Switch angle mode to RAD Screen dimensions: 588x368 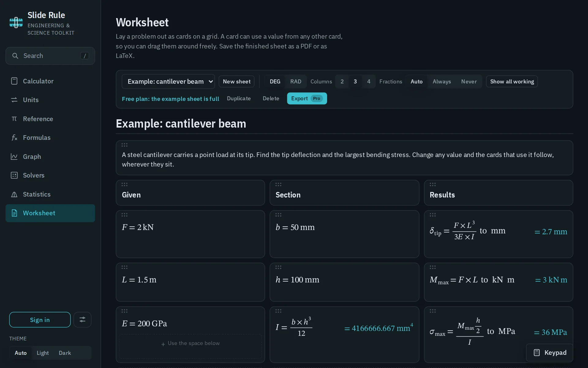click(296, 82)
